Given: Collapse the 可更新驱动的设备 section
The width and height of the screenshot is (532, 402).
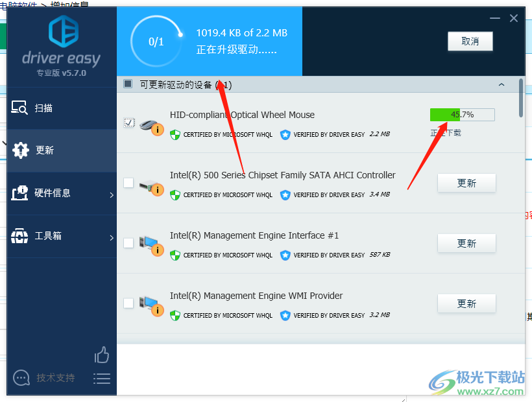Looking at the screenshot, I should (502, 84).
